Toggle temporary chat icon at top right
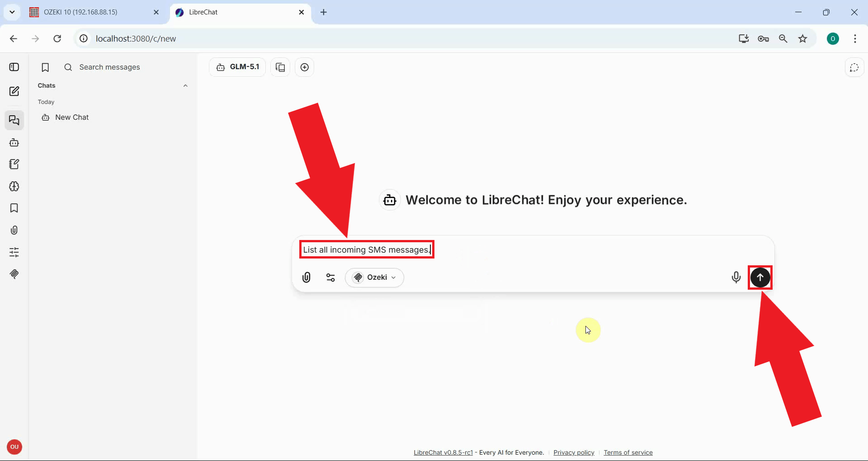The image size is (868, 461). 854,67
